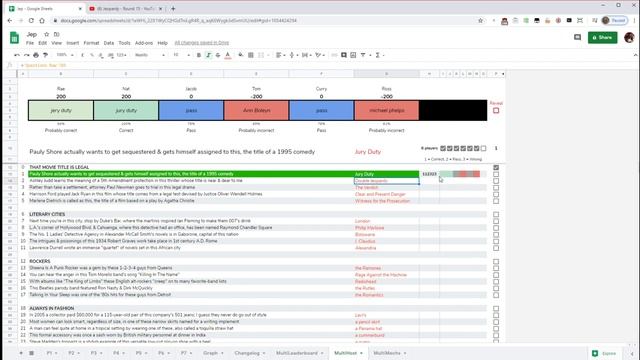This screenshot has height=360, width=640.
Task: Toggle Italic formatting in toolbar
Action: click(x=209, y=55)
